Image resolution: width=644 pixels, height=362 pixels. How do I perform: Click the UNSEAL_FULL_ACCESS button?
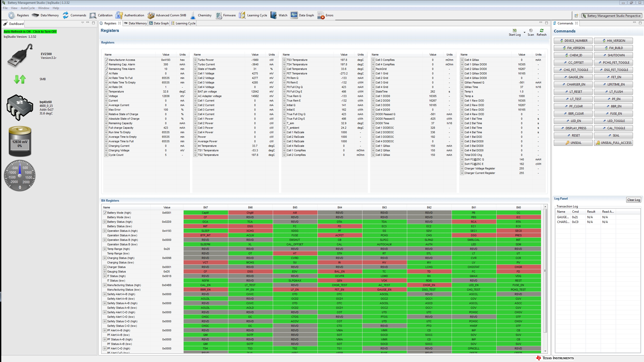(613, 143)
